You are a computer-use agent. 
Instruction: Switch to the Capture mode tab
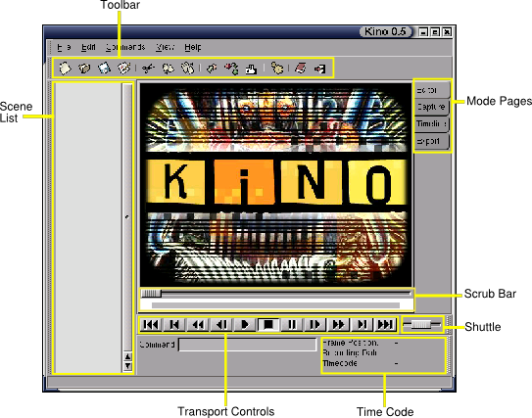tap(432, 107)
